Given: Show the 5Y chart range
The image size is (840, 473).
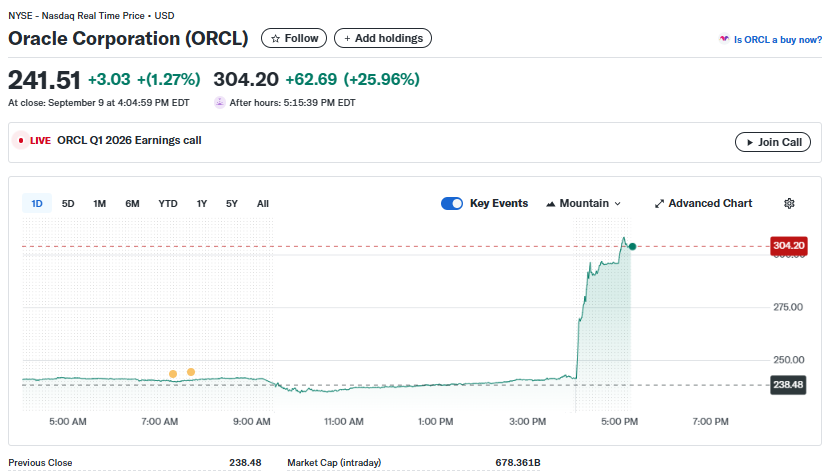Looking at the screenshot, I should [x=231, y=204].
